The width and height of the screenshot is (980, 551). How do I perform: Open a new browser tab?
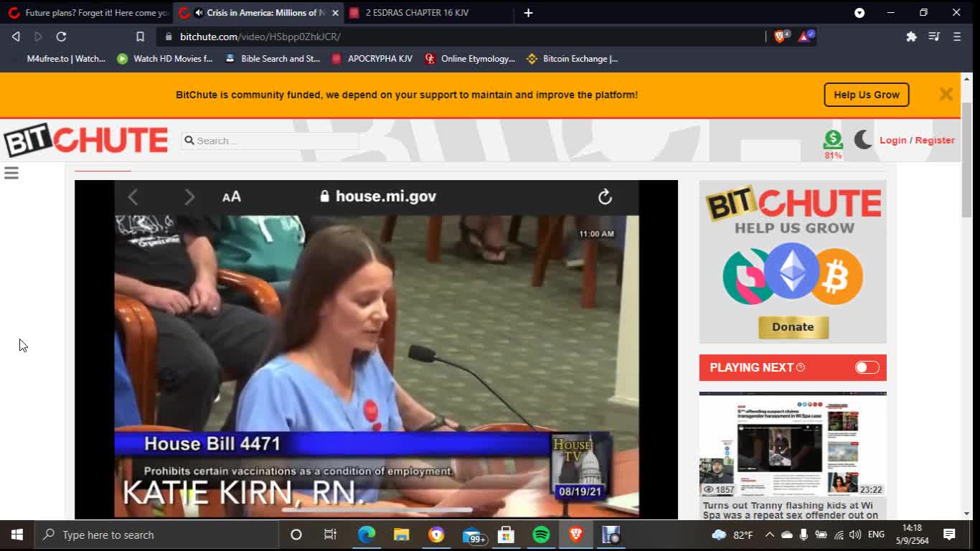(x=528, y=13)
